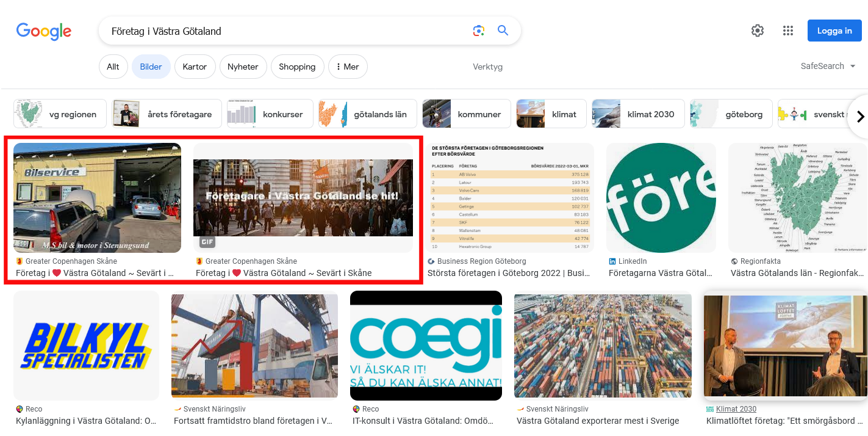Open the coegi logo image
The width and height of the screenshot is (868, 436).
[x=426, y=346]
